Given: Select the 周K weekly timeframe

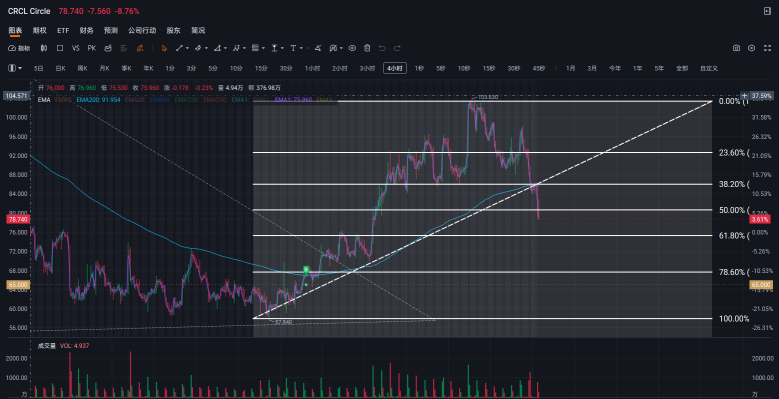Looking at the screenshot, I should click(x=82, y=68).
